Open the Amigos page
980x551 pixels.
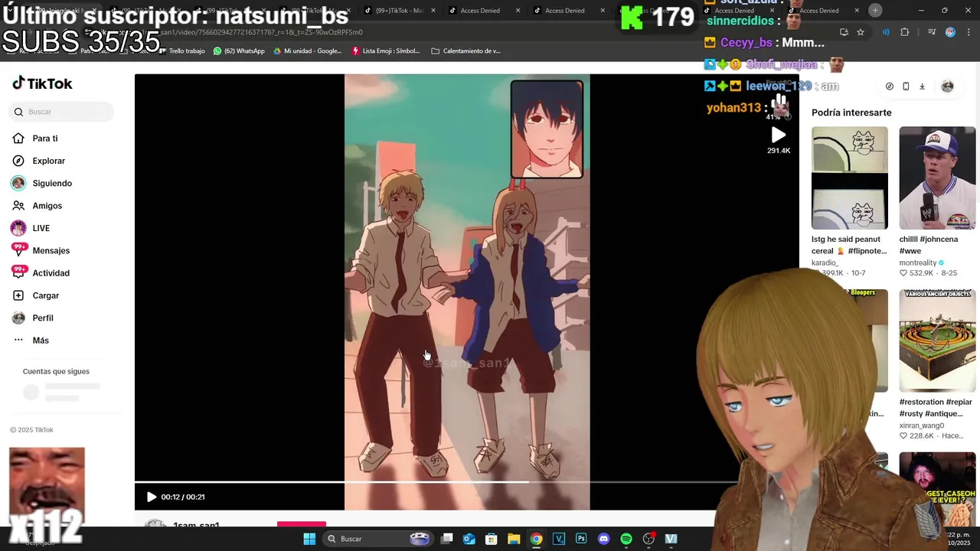(x=47, y=206)
